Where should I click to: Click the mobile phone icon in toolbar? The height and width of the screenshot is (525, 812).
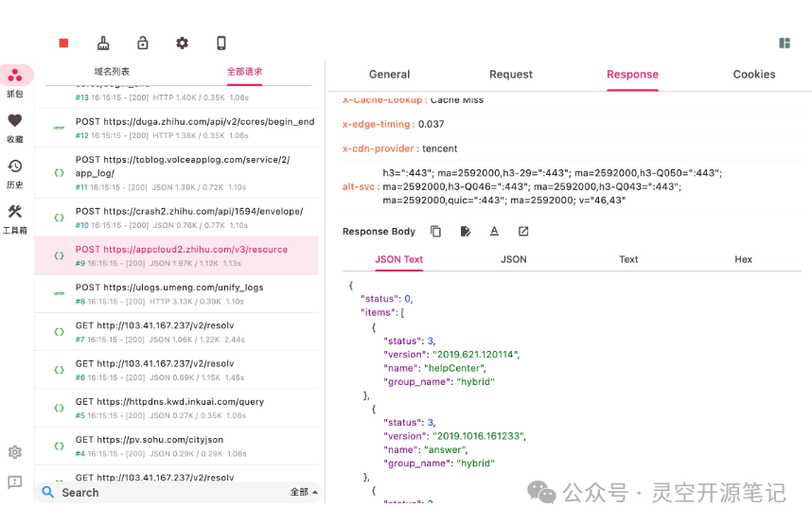click(221, 43)
